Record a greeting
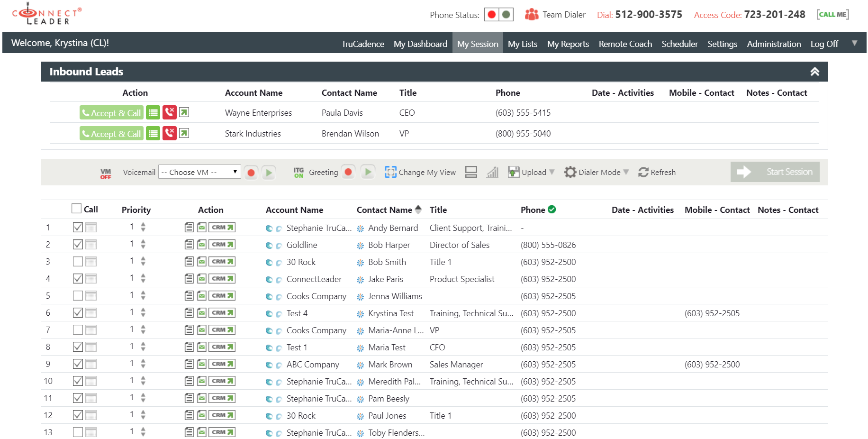The image size is (868, 439). 348,172
